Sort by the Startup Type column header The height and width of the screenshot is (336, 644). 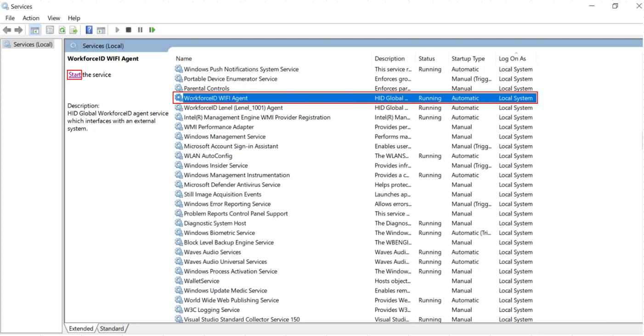click(468, 59)
